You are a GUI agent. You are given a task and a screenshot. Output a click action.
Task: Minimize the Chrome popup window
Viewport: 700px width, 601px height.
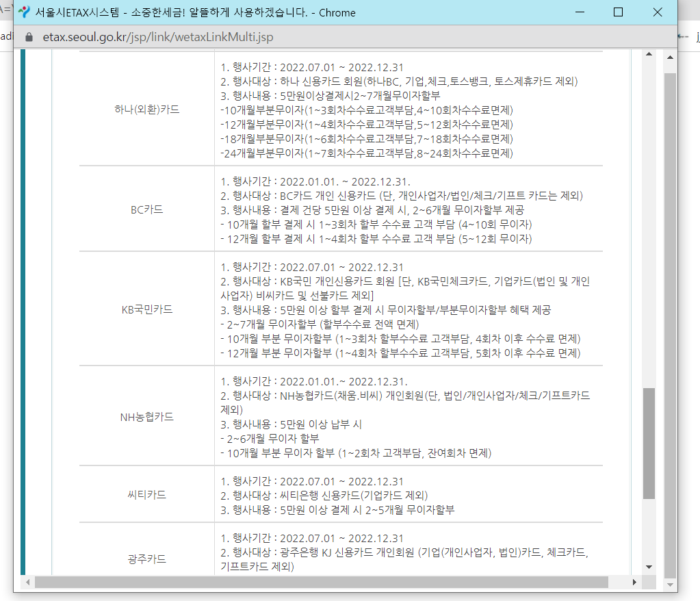[x=580, y=12]
